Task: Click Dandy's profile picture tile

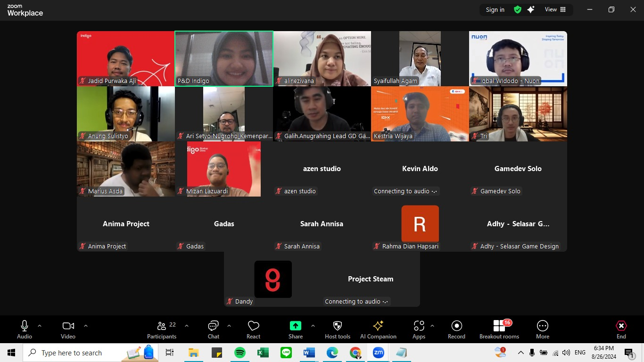Action: (273, 279)
